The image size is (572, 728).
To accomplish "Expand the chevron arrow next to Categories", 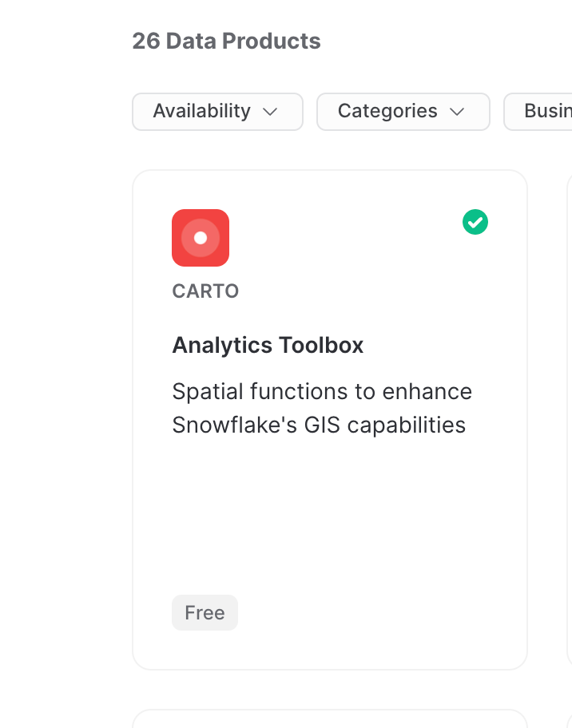I will pos(457,112).
